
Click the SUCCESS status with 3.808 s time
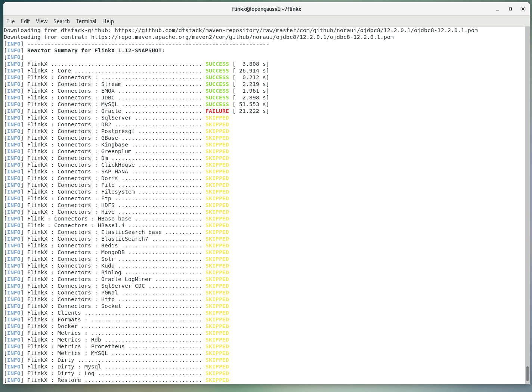tap(217, 64)
